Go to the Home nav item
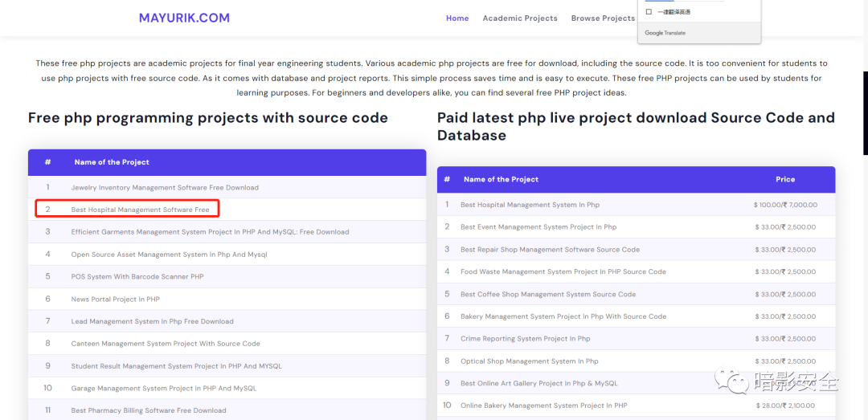 [457, 18]
